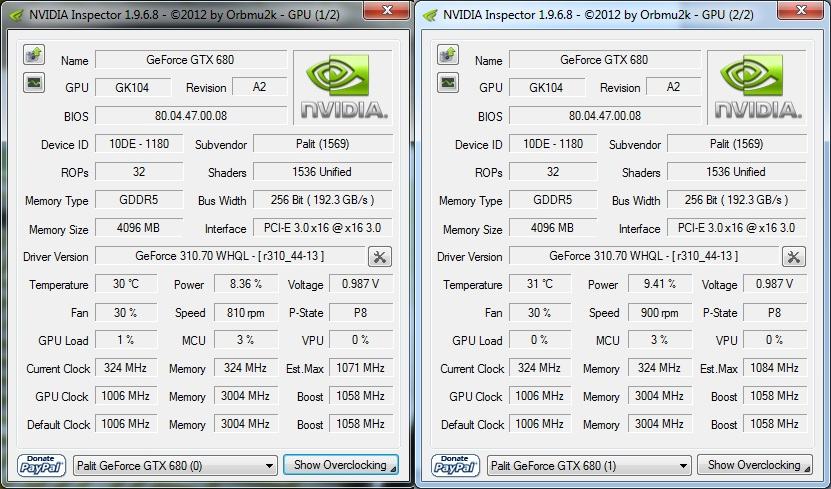Click GPU value GK104 in GPU (2/2) window
The image size is (831, 489).
point(547,87)
